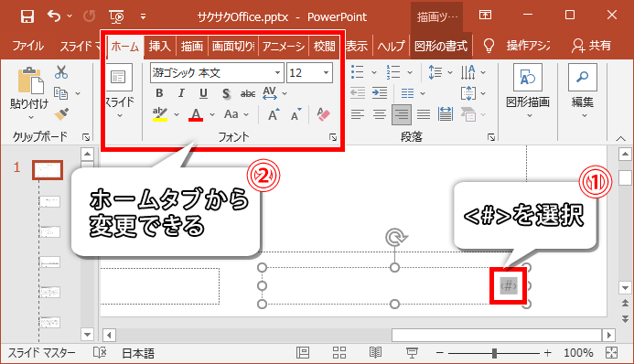Toggle right text alignment
634x364 pixels.
coord(402,114)
